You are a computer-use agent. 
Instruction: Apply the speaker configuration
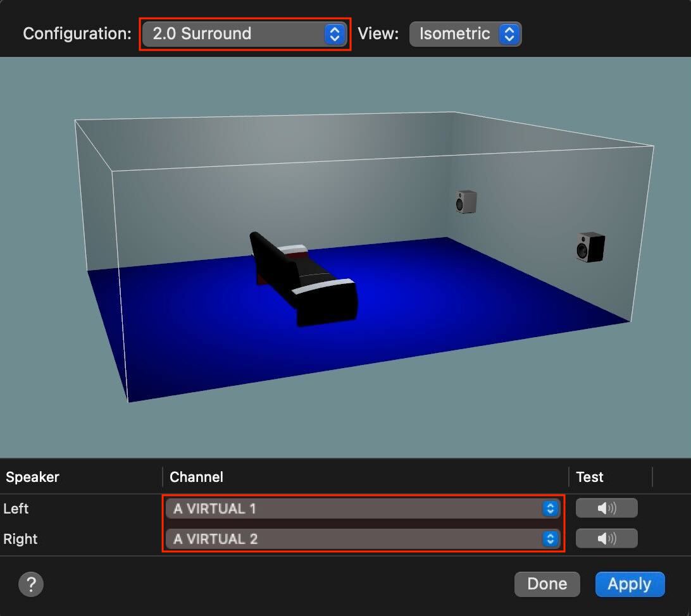630,584
